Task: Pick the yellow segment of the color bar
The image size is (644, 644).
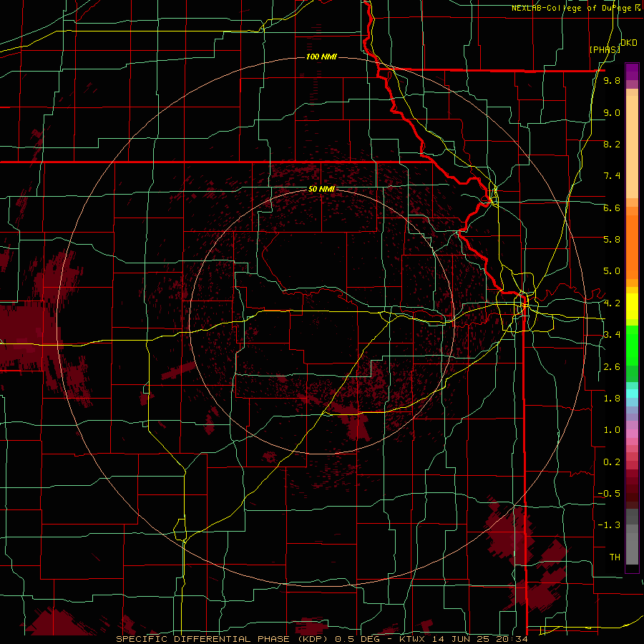Action: (x=632, y=306)
